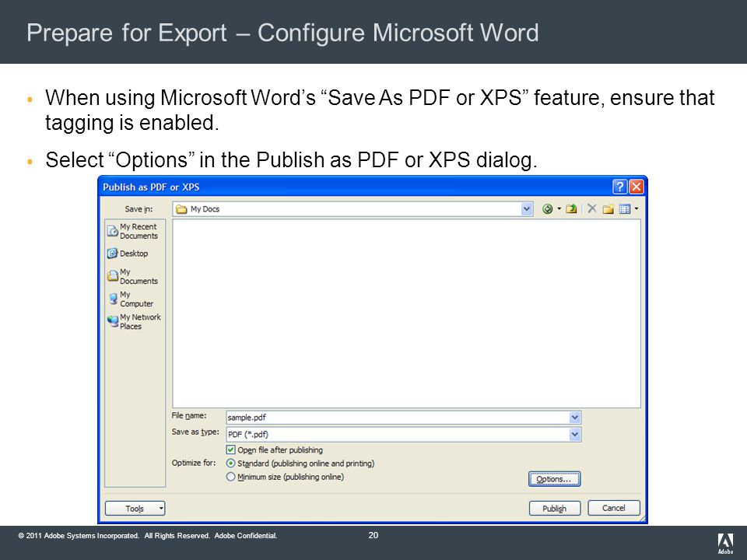Select My Computer in places bar
Viewport: 747px width, 560px height.
(131, 299)
